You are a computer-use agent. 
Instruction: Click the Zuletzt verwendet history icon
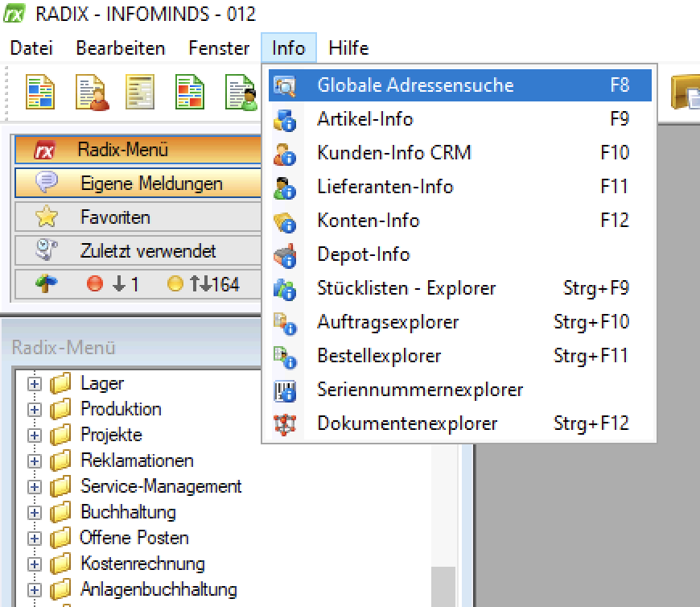point(47,250)
